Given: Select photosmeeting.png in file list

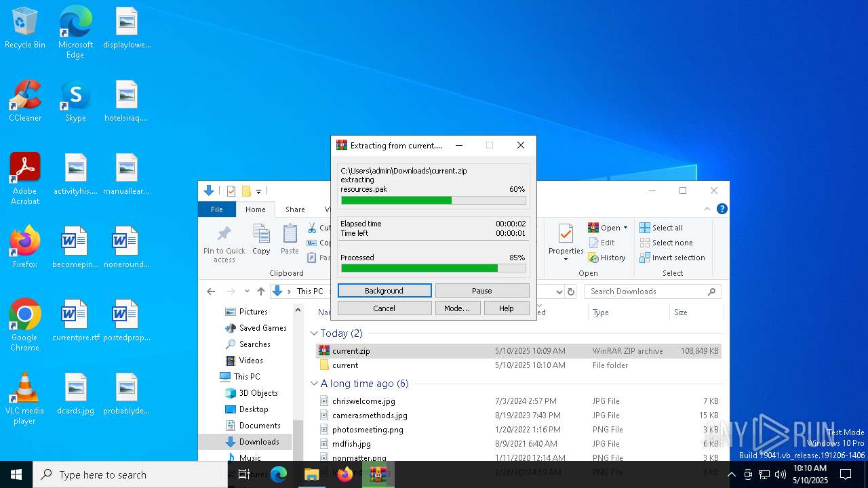Looking at the screenshot, I should (519, 430).
